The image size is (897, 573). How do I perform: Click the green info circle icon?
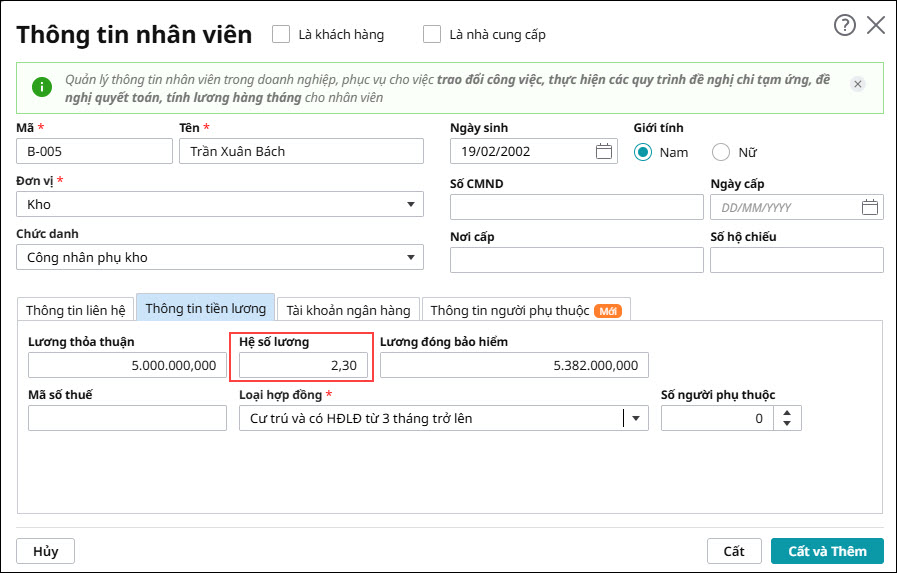click(42, 87)
